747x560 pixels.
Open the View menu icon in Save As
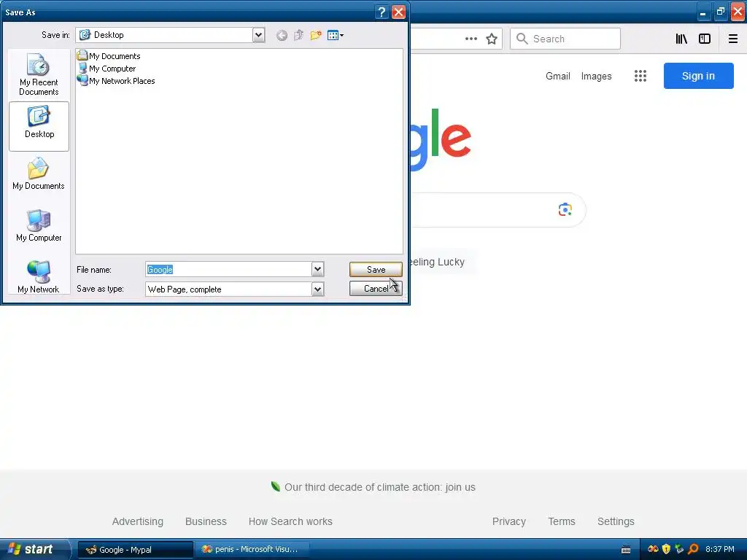point(336,35)
